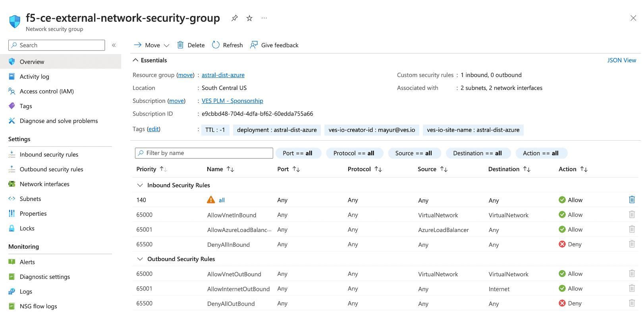Collapse the Outbound Security Rules group
The height and width of the screenshot is (321, 644).
(x=140, y=259)
